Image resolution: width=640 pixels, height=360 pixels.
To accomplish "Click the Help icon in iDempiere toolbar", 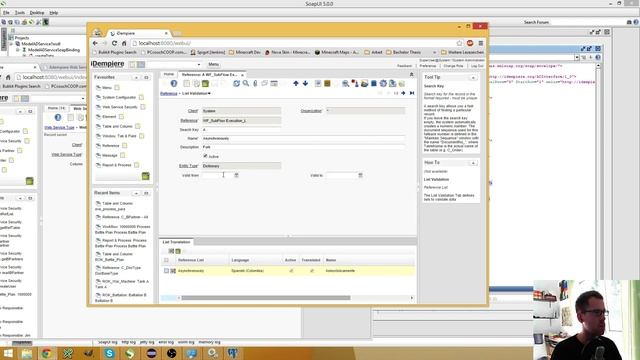I will pyautogui.click(x=174, y=84).
